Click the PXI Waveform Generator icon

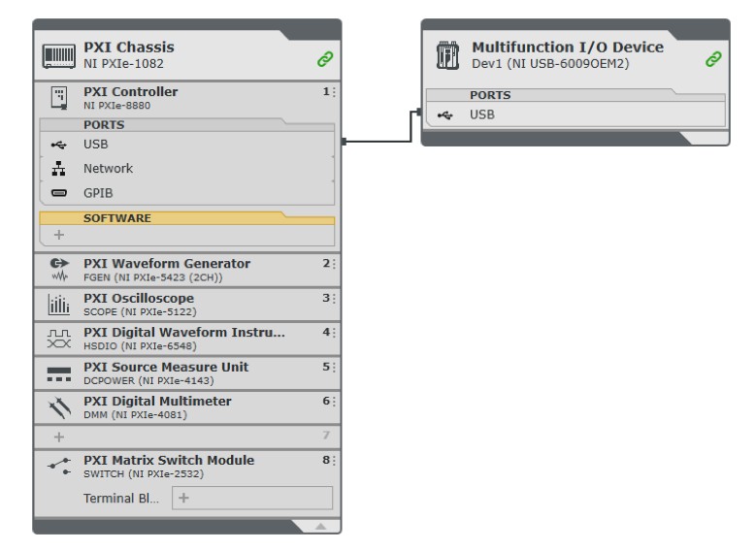click(60, 270)
